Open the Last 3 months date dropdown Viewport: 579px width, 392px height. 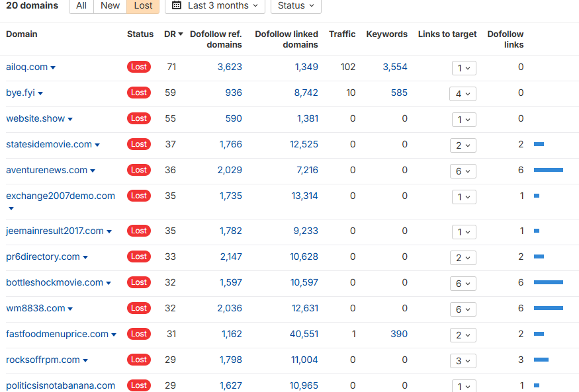[215, 5]
